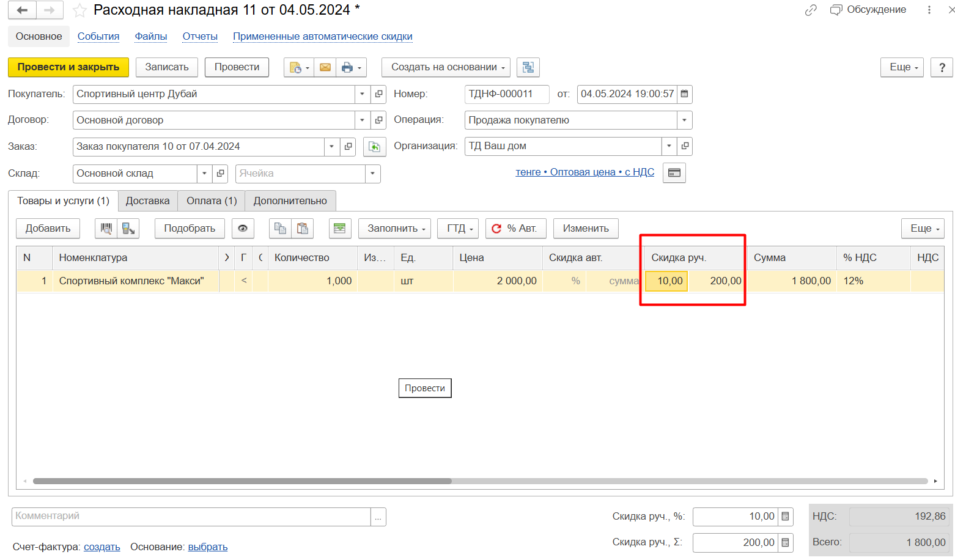The image size is (955, 560).
Task: Open the document structure icon next to Создать на основании
Action: pos(528,67)
